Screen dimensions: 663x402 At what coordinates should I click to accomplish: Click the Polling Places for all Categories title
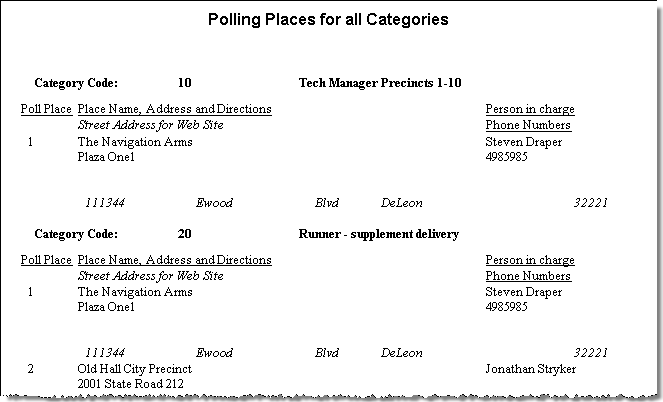pos(328,20)
